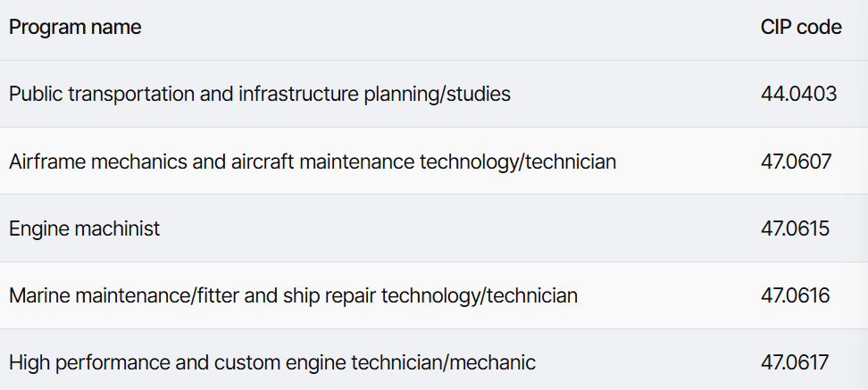Click High performance and custom engine technician/mechanic
The height and width of the screenshot is (390, 868).
tap(271, 362)
